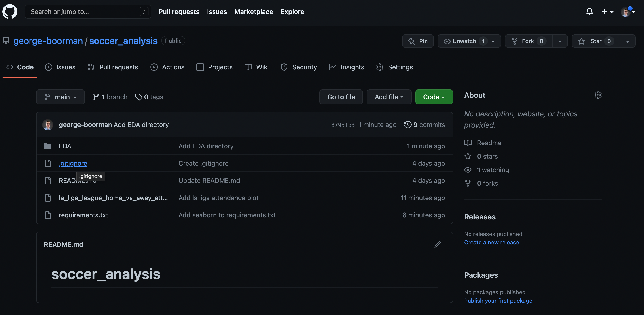This screenshot has height=315, width=644.
Task: Star the soccer_analysis repository
Action: pos(596,41)
